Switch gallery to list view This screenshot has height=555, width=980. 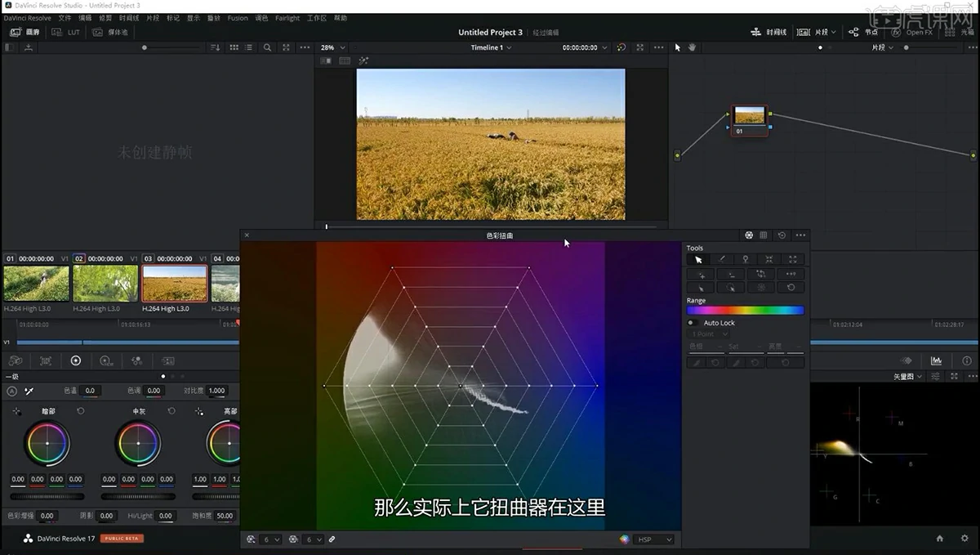tap(249, 47)
